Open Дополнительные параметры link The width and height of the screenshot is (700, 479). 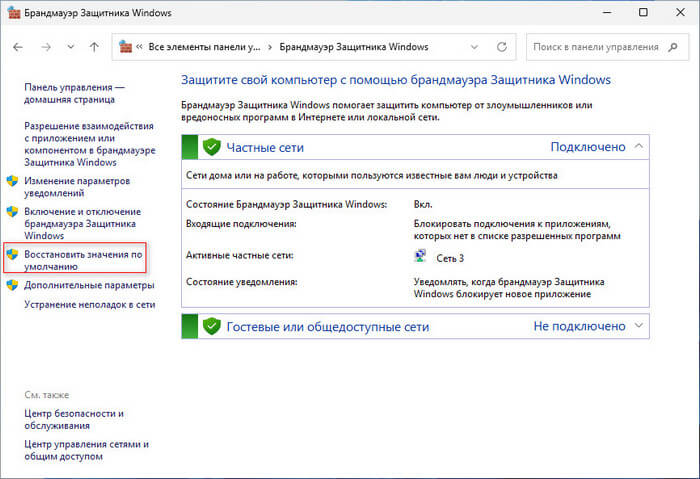(x=90, y=285)
